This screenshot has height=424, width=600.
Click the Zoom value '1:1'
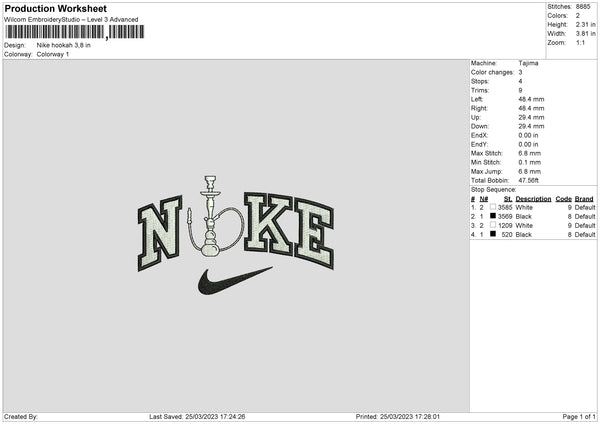pyautogui.click(x=580, y=43)
